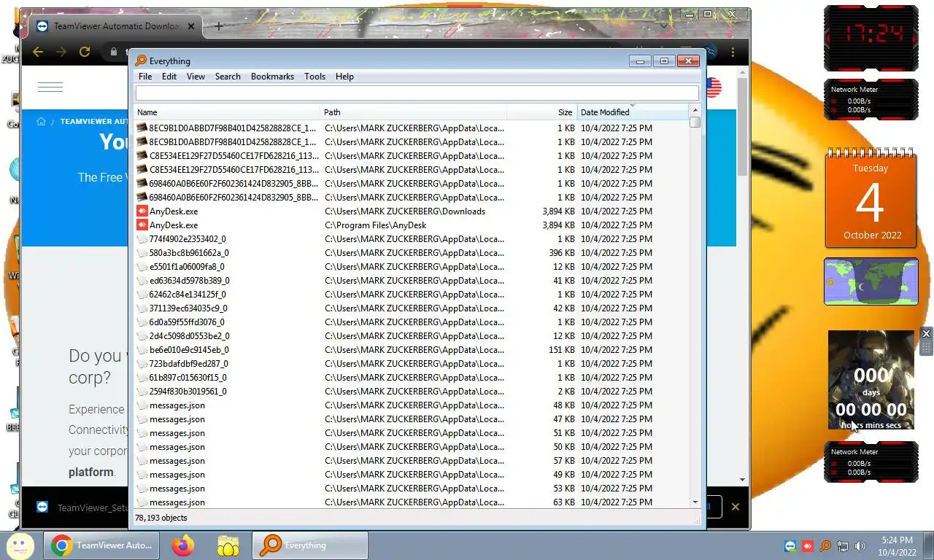Viewport: 934px width, 560px height.
Task: Select the 48 KB messages.json file
Action: tap(177, 405)
